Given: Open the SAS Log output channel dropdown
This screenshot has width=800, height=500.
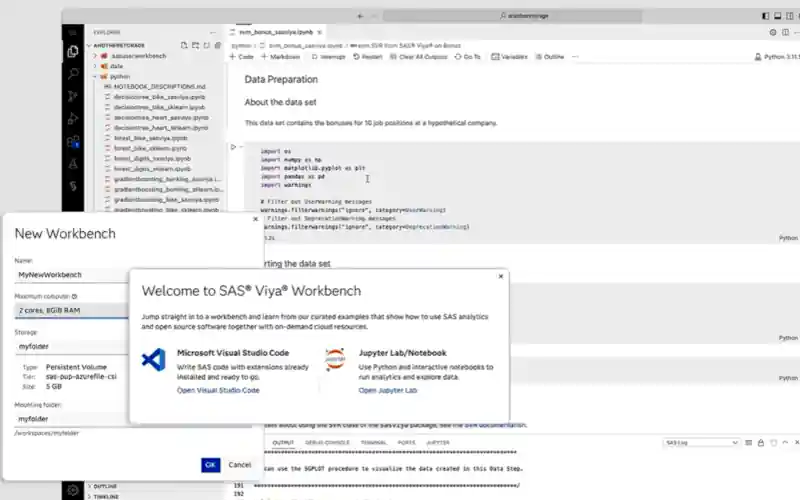Looking at the screenshot, I should pos(702,443).
